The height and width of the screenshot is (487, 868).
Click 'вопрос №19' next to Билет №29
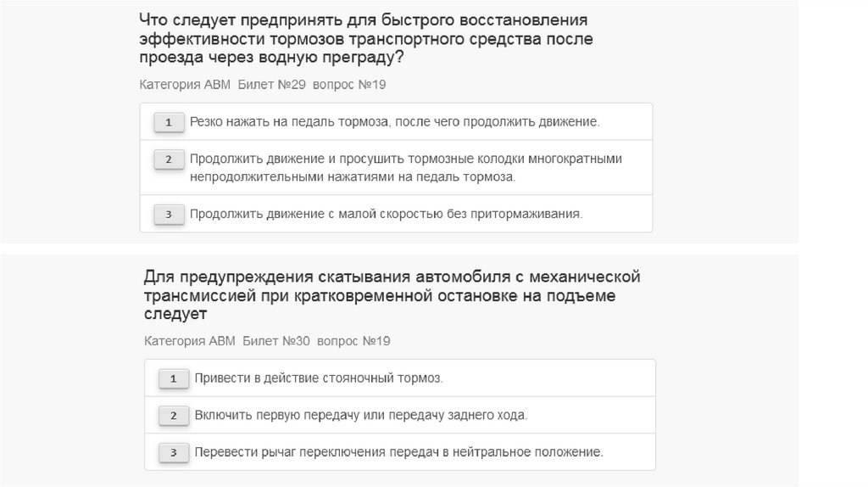(348, 85)
